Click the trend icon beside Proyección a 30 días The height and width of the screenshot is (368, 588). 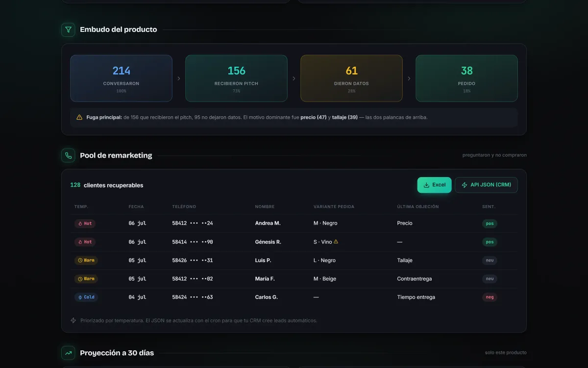(x=68, y=353)
